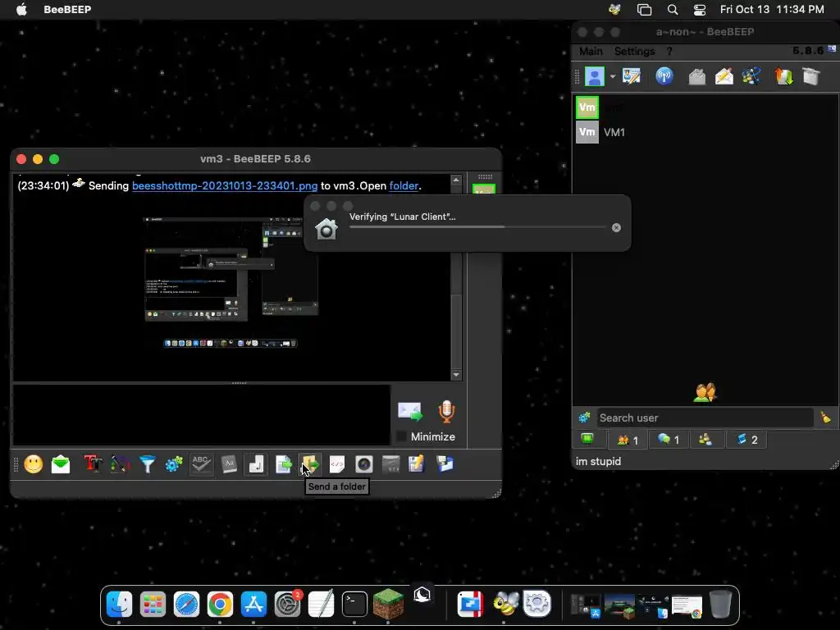Open the emoticons smiley picker

33,464
